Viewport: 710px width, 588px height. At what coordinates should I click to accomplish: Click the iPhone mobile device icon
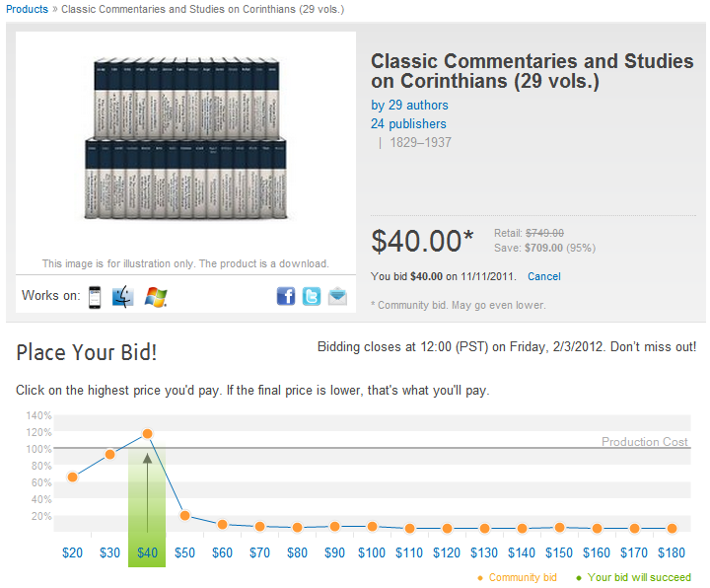coord(95,297)
